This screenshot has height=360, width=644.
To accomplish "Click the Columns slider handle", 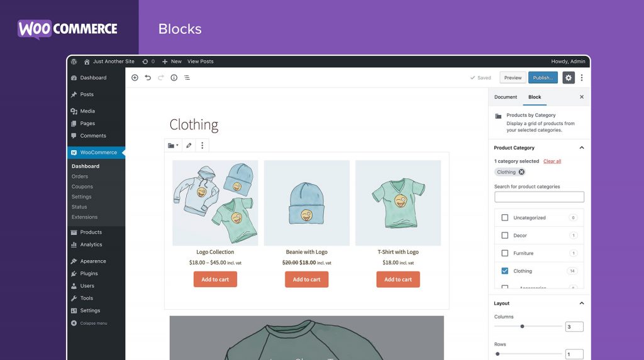I will click(522, 326).
